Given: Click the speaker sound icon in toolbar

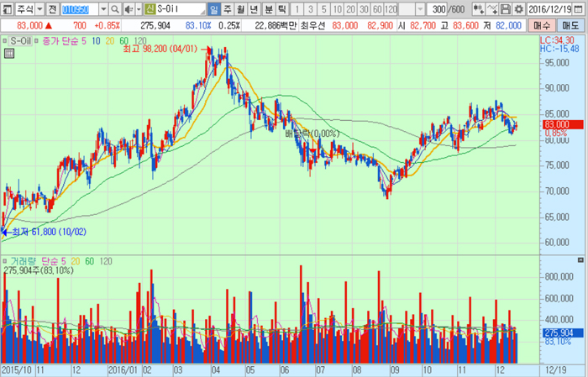Looking at the screenshot, I should tap(128, 8).
